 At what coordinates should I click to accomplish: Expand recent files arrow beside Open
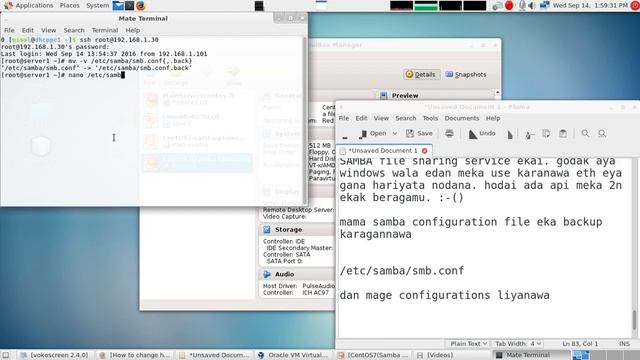(395, 133)
